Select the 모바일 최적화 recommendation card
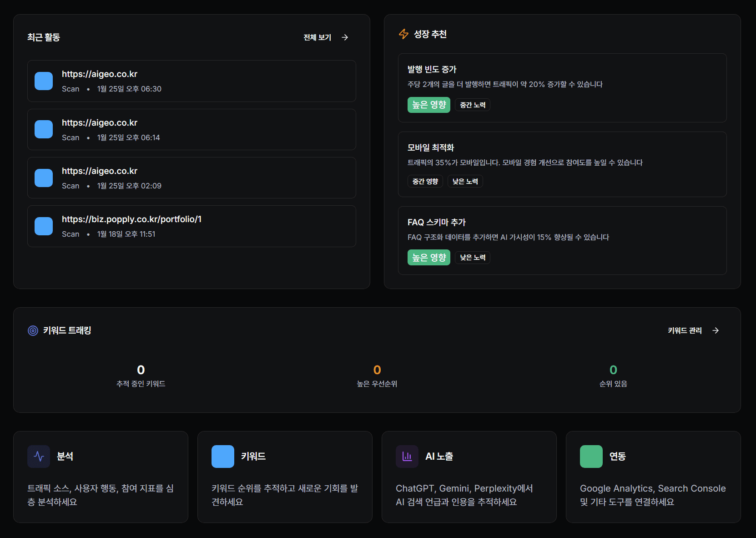Image resolution: width=756 pixels, height=538 pixels. pyautogui.click(x=562, y=164)
